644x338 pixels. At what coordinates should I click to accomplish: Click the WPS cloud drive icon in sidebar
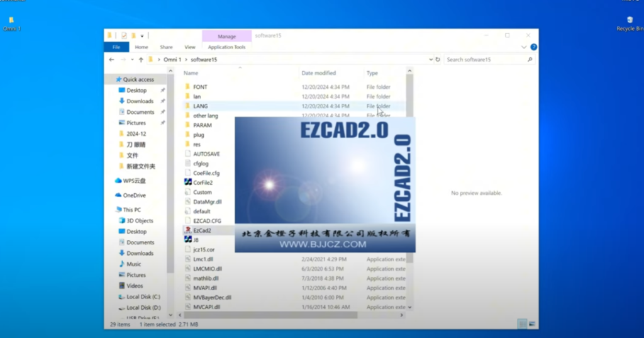[118, 180]
